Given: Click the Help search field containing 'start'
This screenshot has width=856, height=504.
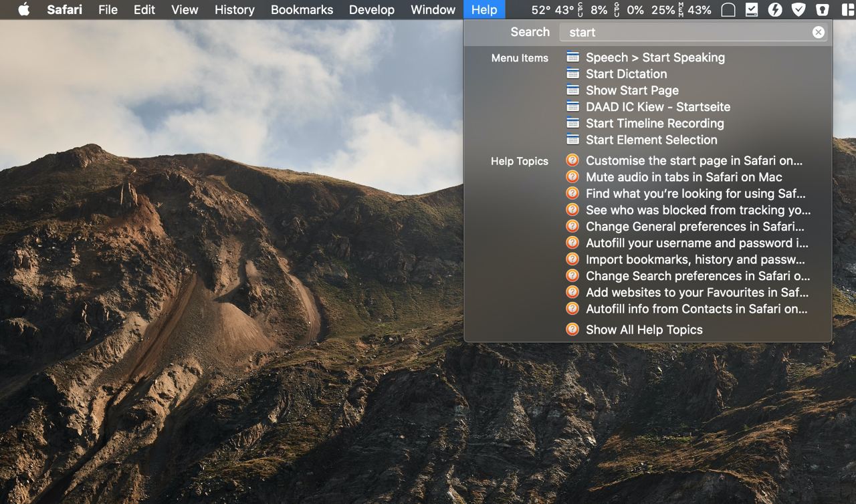Looking at the screenshot, I should pos(693,32).
